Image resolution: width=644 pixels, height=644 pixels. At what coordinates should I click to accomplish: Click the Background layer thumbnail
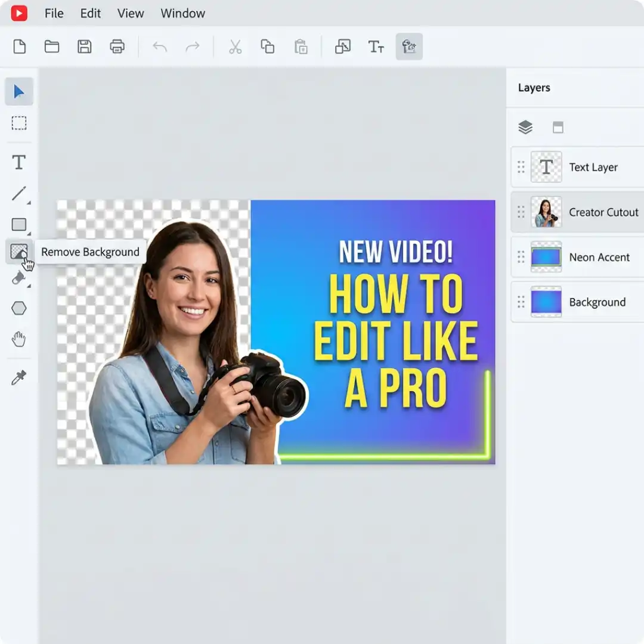tap(546, 302)
